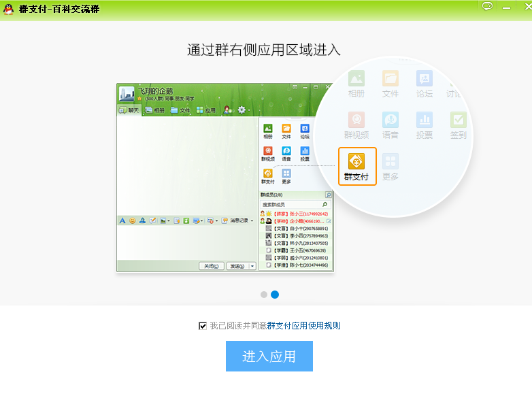Click the smiley emoji icon in illustrated chat toolbar
The image size is (532, 398).
[x=133, y=220]
